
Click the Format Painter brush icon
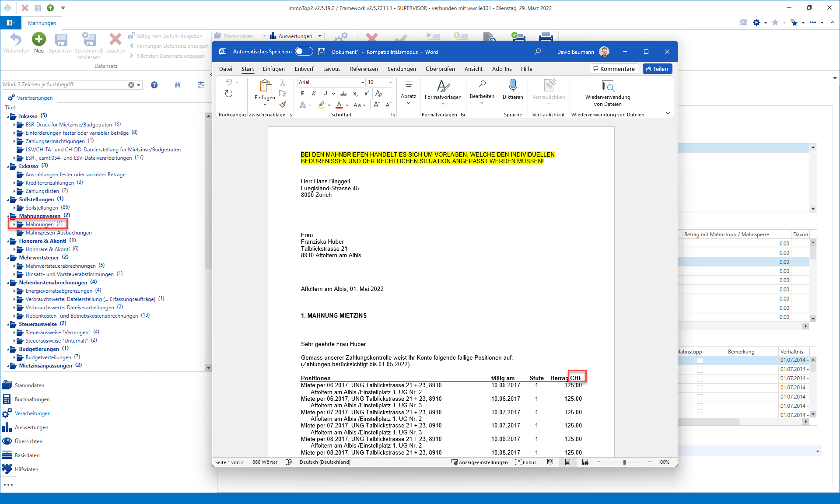pos(283,105)
